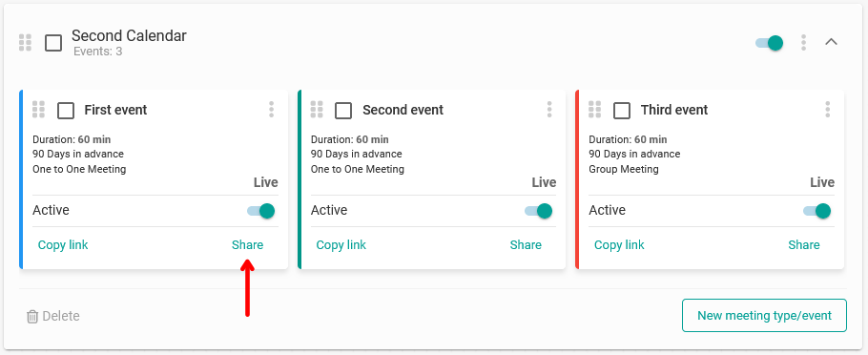Deactivate the Second event Active switch
The width and height of the screenshot is (868, 355).
(539, 211)
